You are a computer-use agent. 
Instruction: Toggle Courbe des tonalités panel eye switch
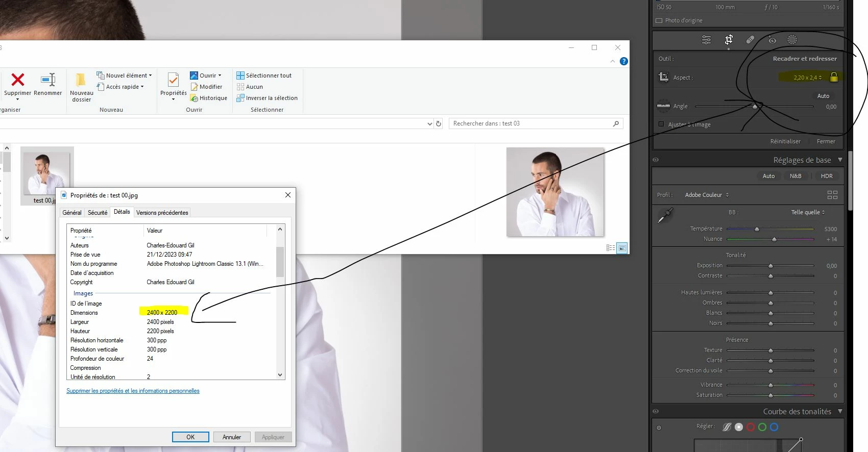656,411
